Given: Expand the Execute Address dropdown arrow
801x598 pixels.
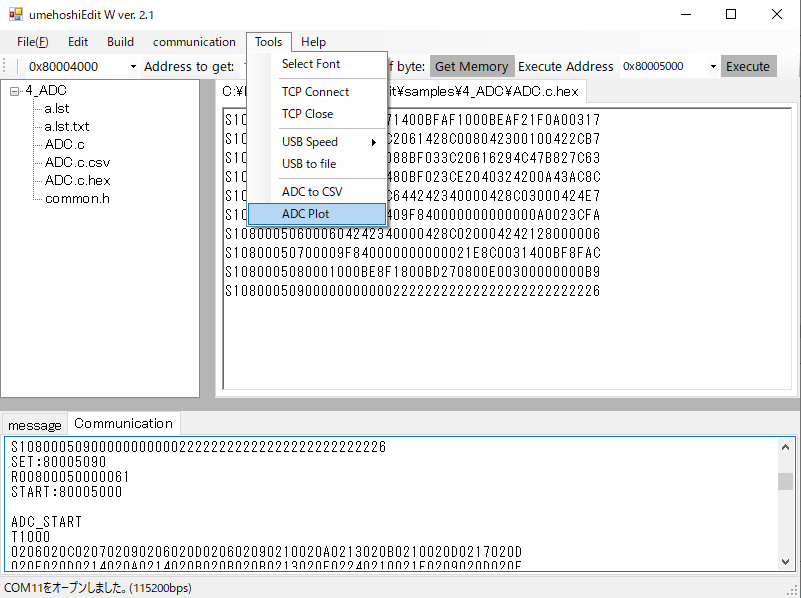Looking at the screenshot, I should pos(713,67).
